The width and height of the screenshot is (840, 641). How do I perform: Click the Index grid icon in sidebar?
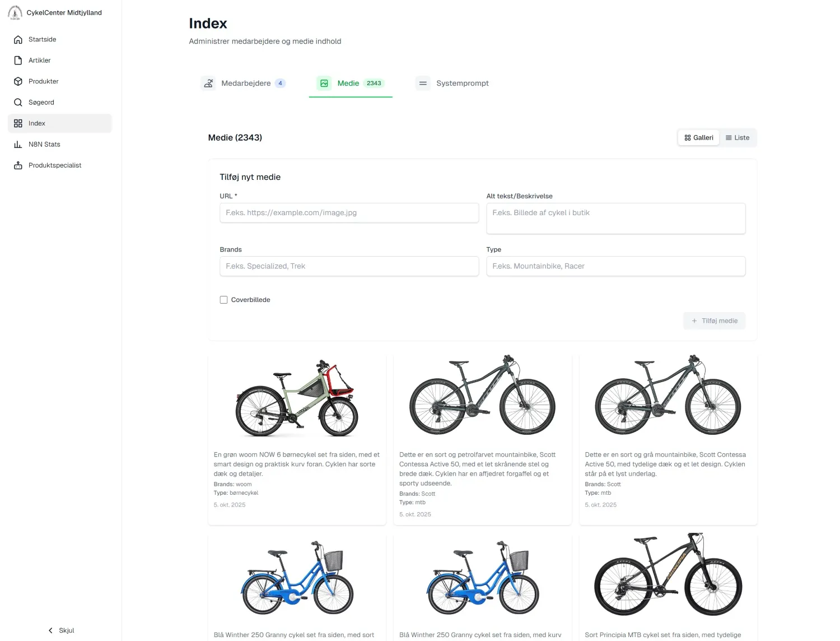(x=18, y=123)
